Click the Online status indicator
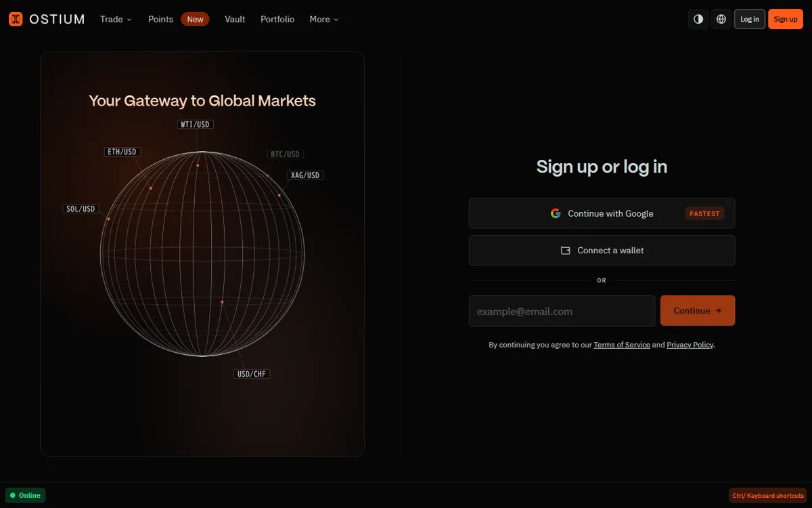The width and height of the screenshot is (812, 508). coord(25,495)
